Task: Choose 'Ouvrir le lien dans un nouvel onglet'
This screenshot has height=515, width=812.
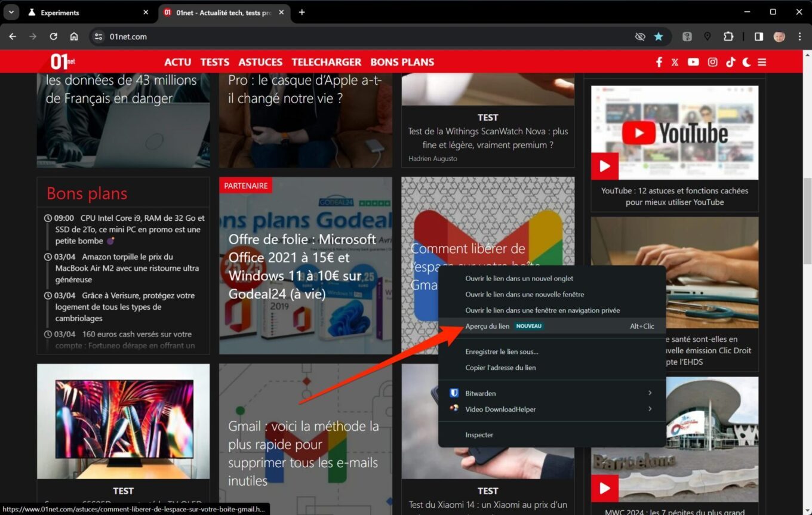Action: 552,278
